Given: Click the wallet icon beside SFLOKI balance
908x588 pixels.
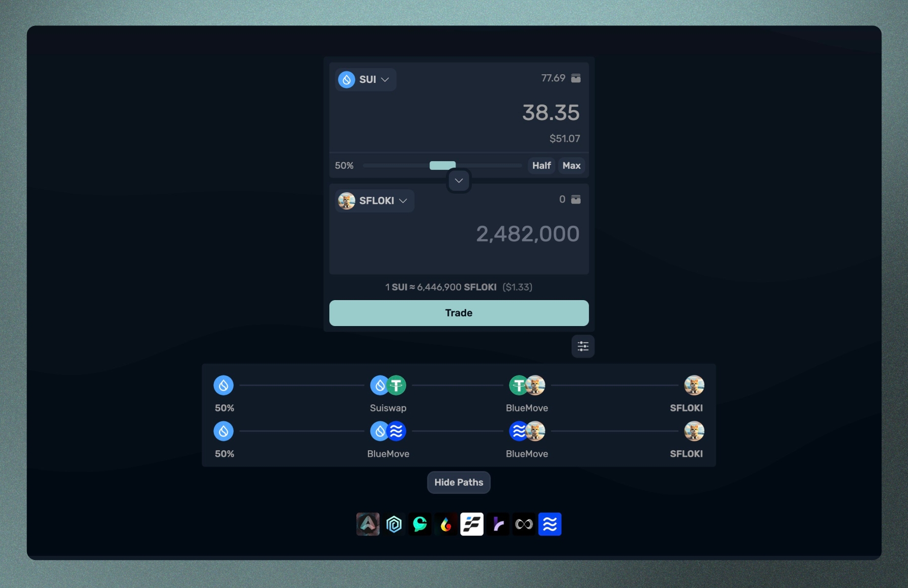Looking at the screenshot, I should (x=576, y=199).
